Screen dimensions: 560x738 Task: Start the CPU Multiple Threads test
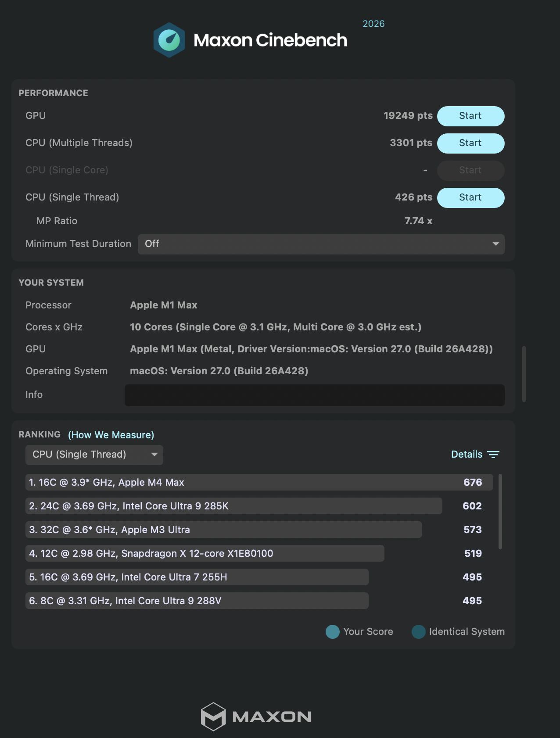tap(470, 143)
